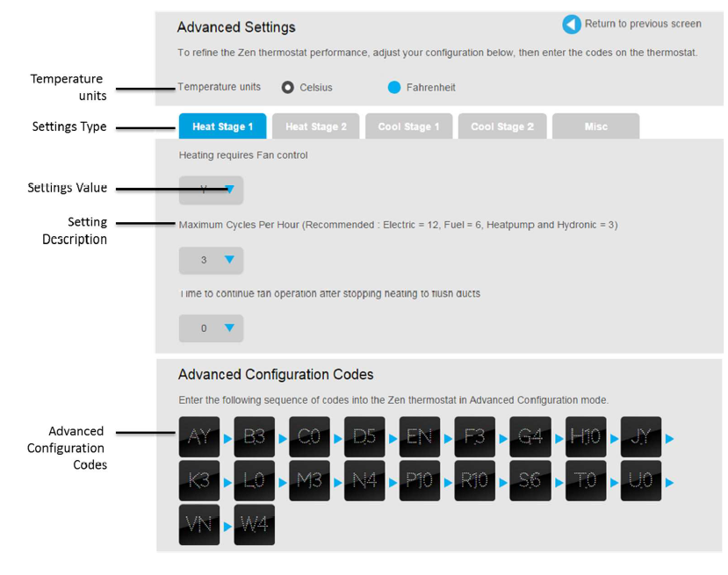Click the M3 configuration code tile
Viewport: 728px width, 575px height.
point(309,481)
